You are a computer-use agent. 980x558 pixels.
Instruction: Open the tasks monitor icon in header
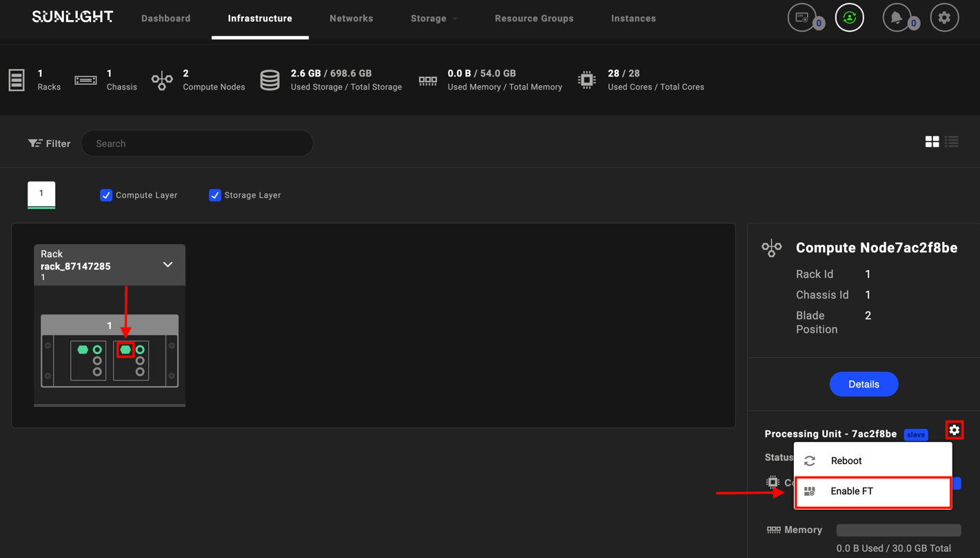pos(802,18)
